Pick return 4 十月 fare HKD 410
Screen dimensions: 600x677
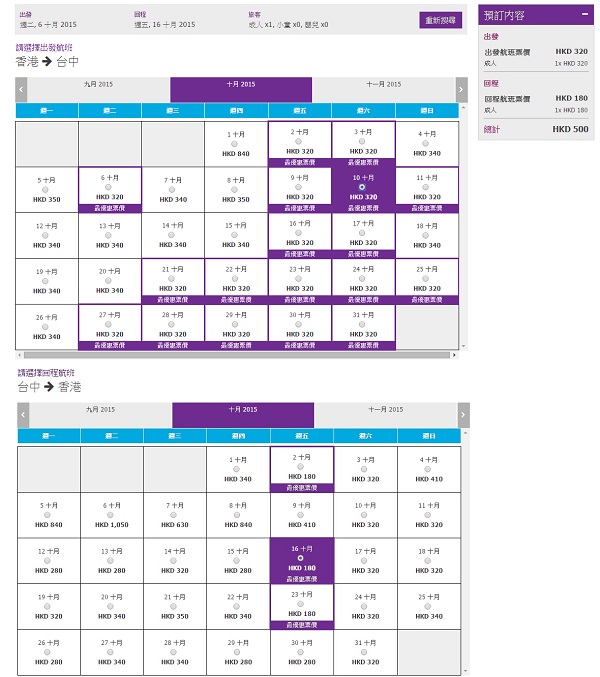pos(428,467)
